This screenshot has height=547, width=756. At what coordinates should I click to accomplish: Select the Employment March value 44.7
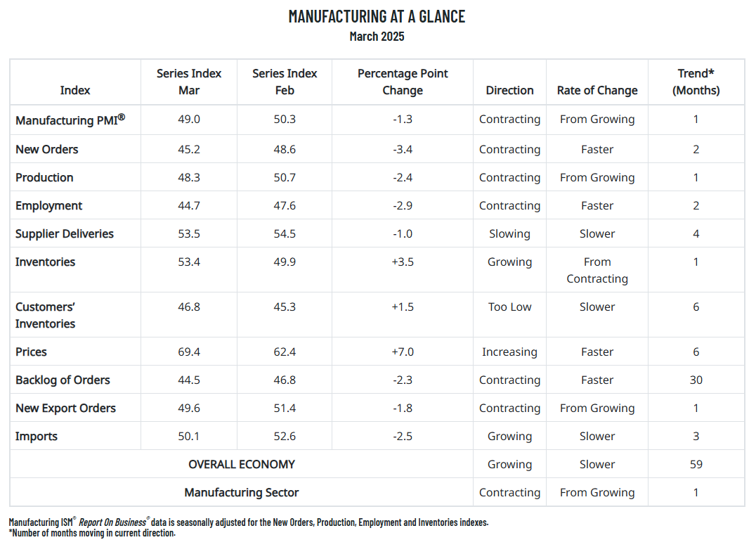point(189,205)
